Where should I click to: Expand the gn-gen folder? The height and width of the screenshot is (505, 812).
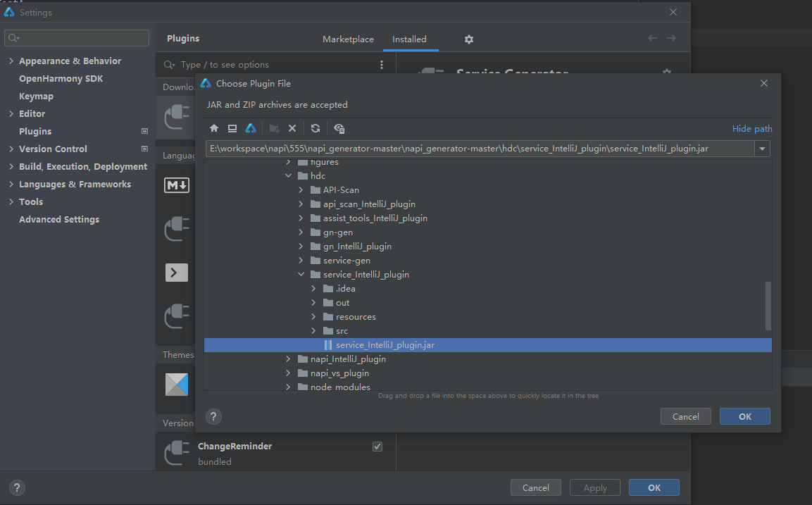coord(301,232)
